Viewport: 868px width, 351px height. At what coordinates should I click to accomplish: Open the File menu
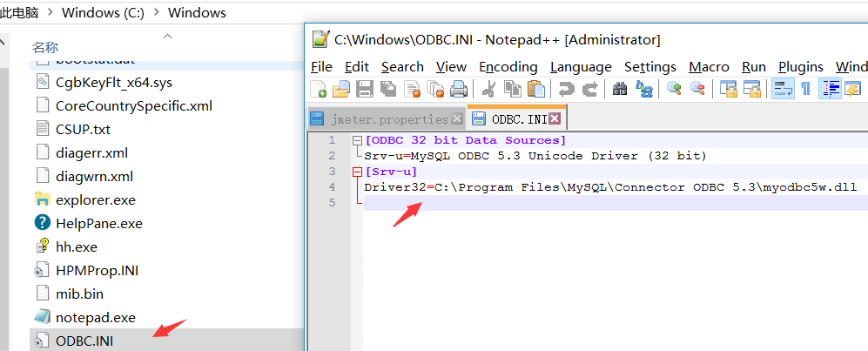tap(321, 67)
